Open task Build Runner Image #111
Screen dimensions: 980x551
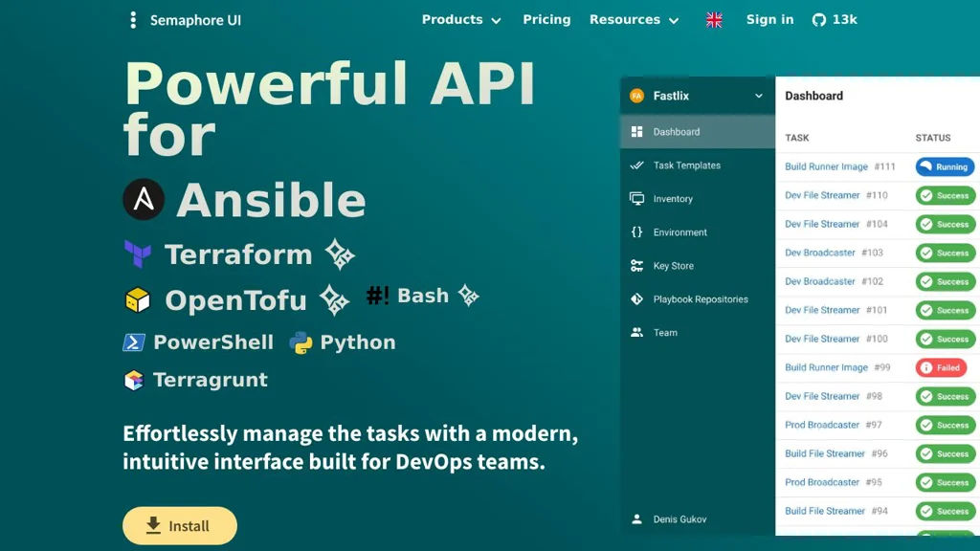click(x=840, y=166)
